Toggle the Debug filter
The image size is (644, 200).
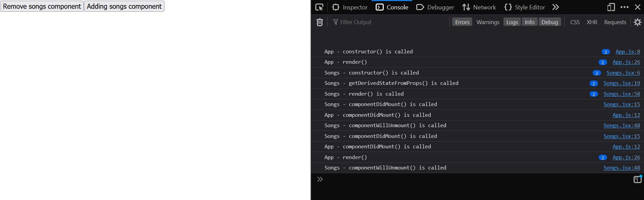click(550, 22)
